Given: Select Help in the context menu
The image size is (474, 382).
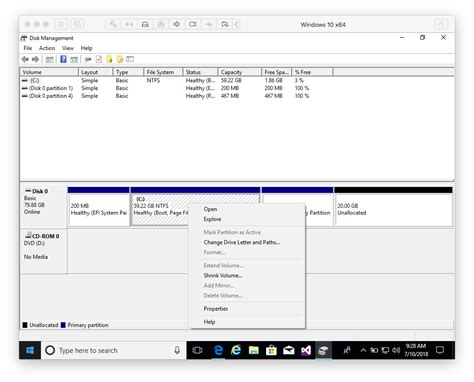Looking at the screenshot, I should point(248,322).
